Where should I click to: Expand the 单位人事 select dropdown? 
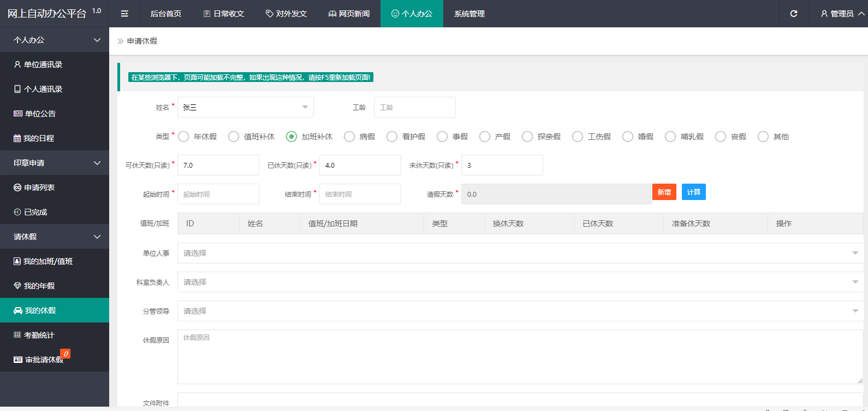(x=520, y=253)
